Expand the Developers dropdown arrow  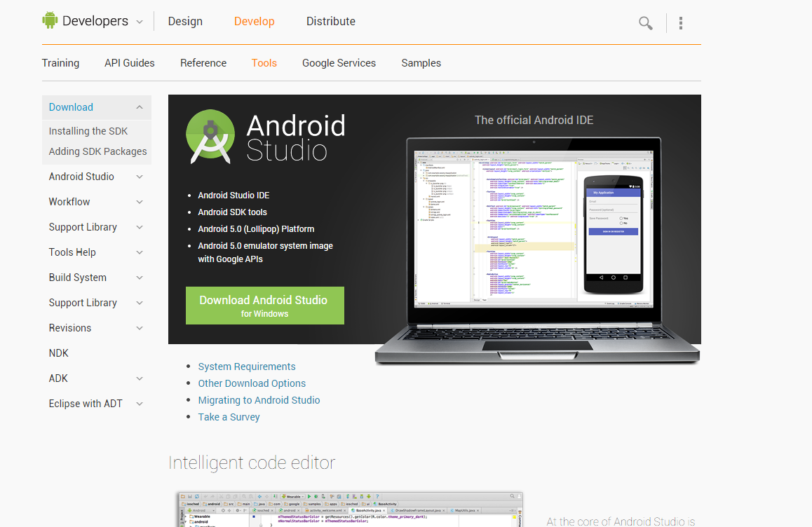point(140,22)
